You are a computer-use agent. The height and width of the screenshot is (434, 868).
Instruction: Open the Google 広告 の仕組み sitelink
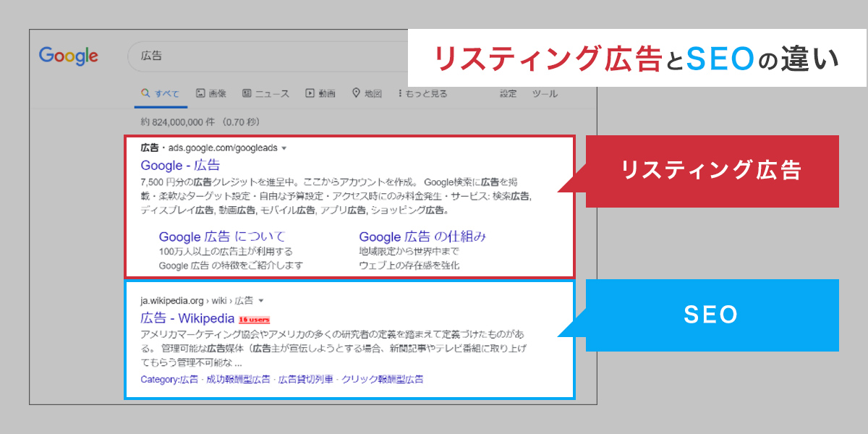(x=422, y=237)
